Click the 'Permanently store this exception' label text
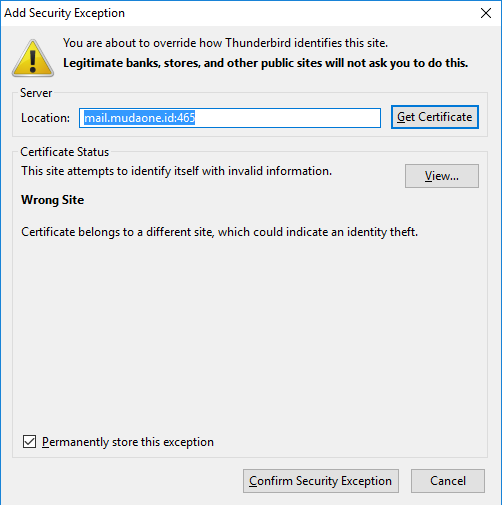The height and width of the screenshot is (505, 502). (x=128, y=442)
